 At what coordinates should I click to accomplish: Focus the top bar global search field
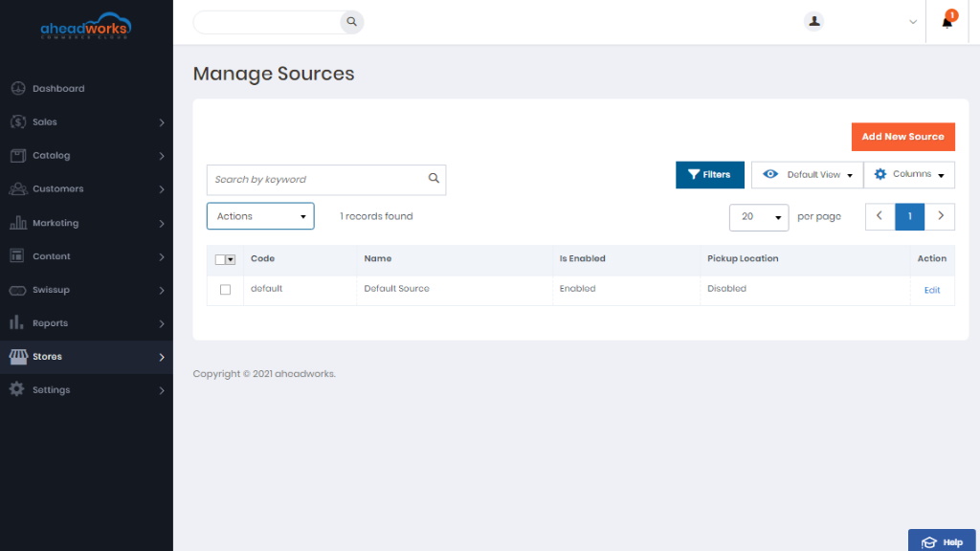click(268, 22)
